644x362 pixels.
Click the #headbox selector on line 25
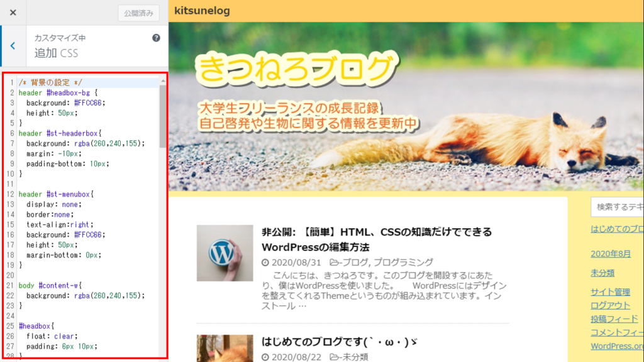tap(36, 326)
